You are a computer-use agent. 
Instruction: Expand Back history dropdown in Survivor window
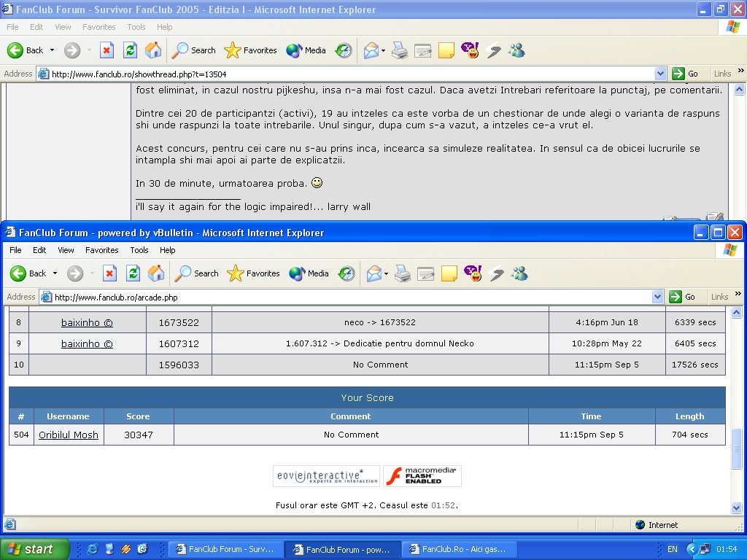(x=52, y=50)
